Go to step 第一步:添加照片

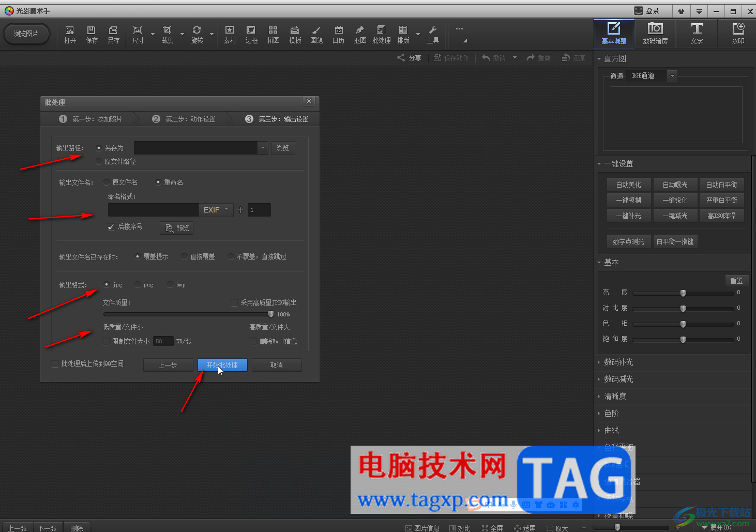(90, 119)
